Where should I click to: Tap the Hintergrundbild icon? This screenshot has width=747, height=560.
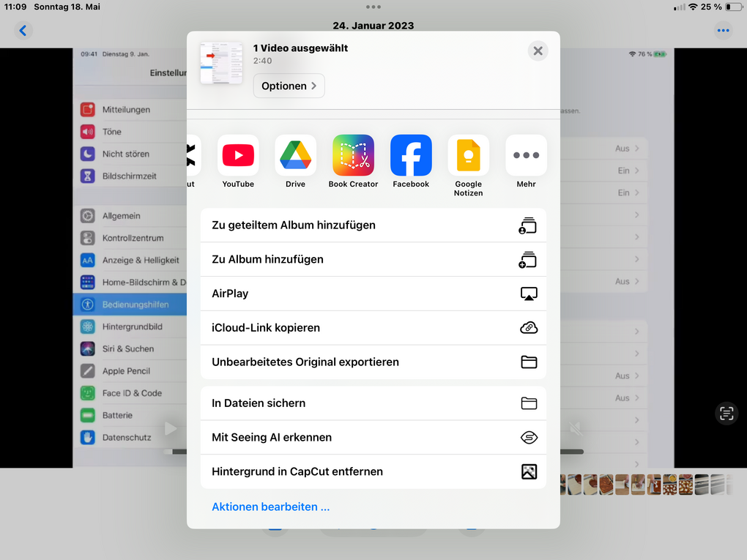88,326
